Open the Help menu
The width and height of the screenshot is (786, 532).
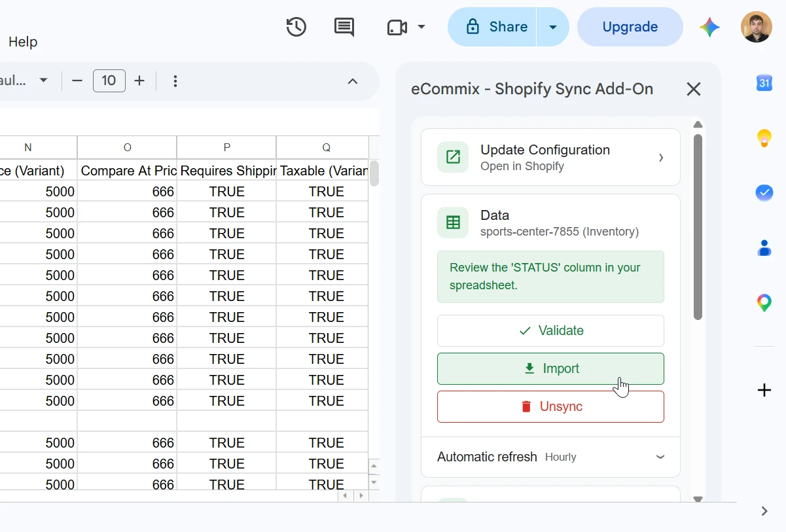[x=23, y=42]
